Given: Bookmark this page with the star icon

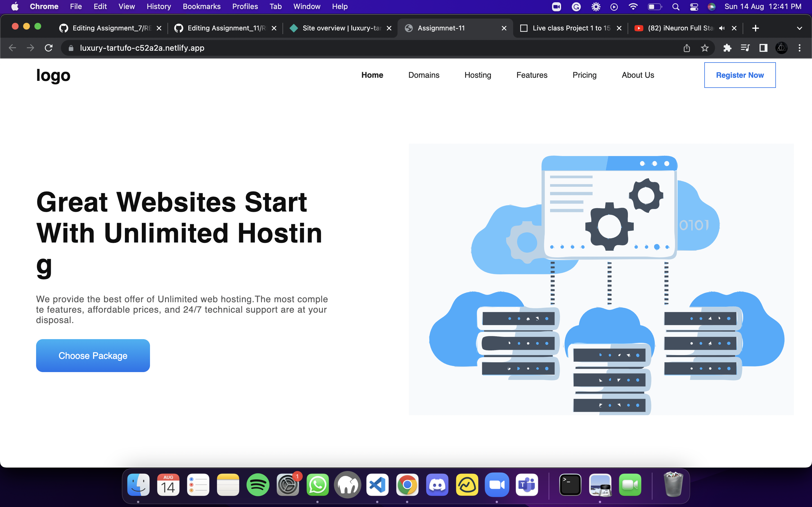Looking at the screenshot, I should pos(705,48).
